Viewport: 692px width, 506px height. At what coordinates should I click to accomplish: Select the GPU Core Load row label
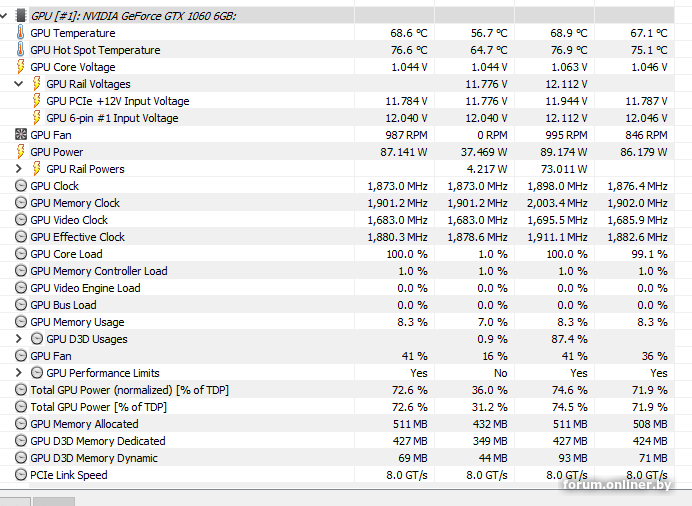66,254
